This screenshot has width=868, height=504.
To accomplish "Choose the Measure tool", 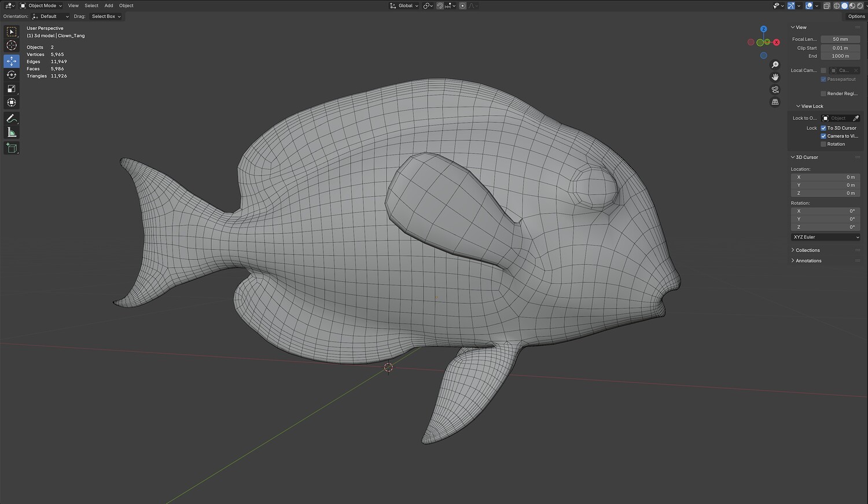I will pos(12,133).
